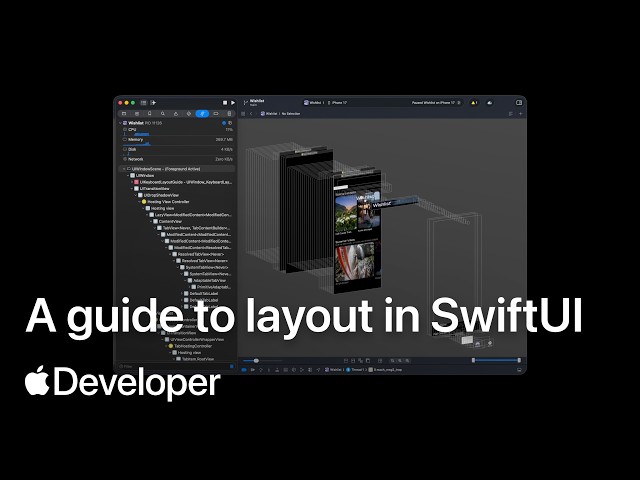
Task: Toggle the inspector panel button top right
Action: click(x=519, y=103)
